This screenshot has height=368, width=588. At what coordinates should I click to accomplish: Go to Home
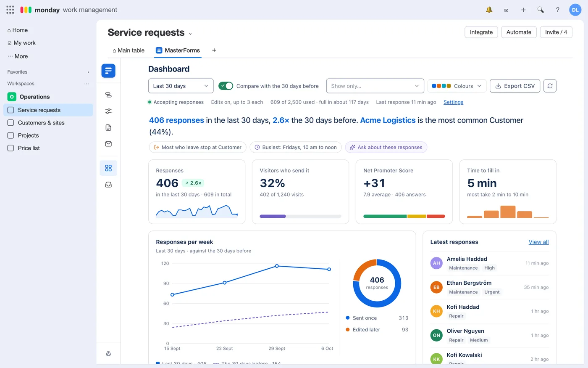tap(18, 30)
